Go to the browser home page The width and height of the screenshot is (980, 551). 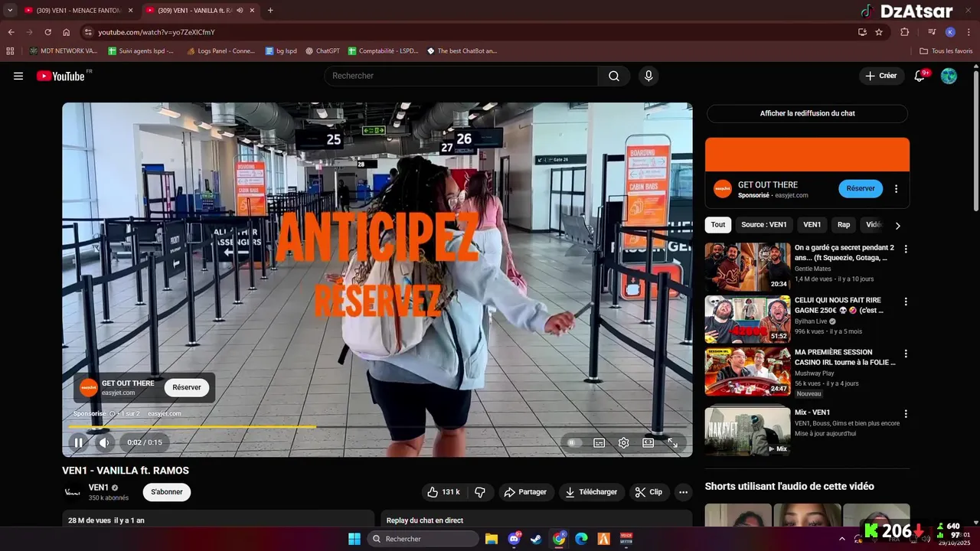pos(67,32)
